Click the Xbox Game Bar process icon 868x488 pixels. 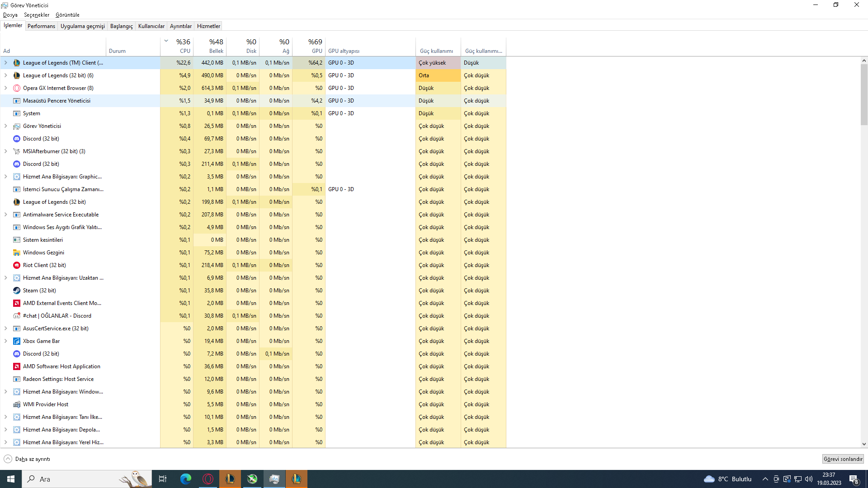point(17,341)
